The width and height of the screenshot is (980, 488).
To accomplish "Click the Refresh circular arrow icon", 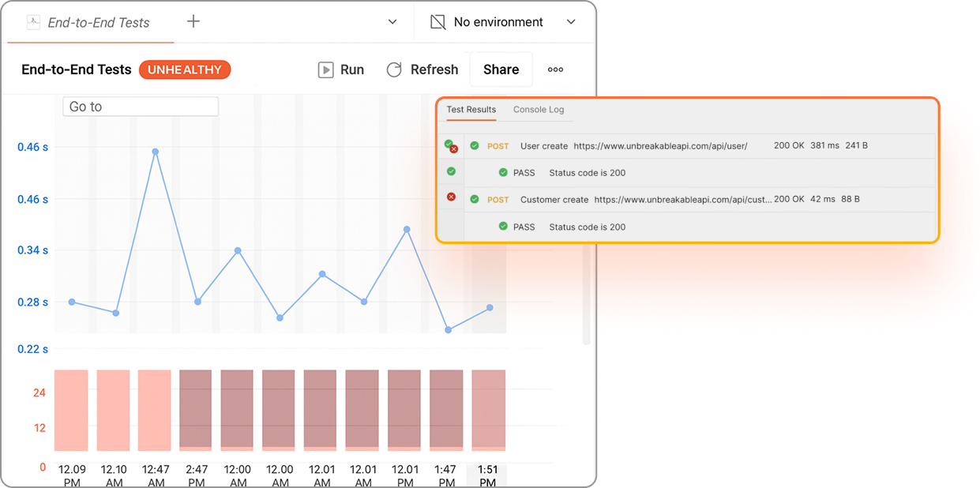I will click(x=394, y=69).
